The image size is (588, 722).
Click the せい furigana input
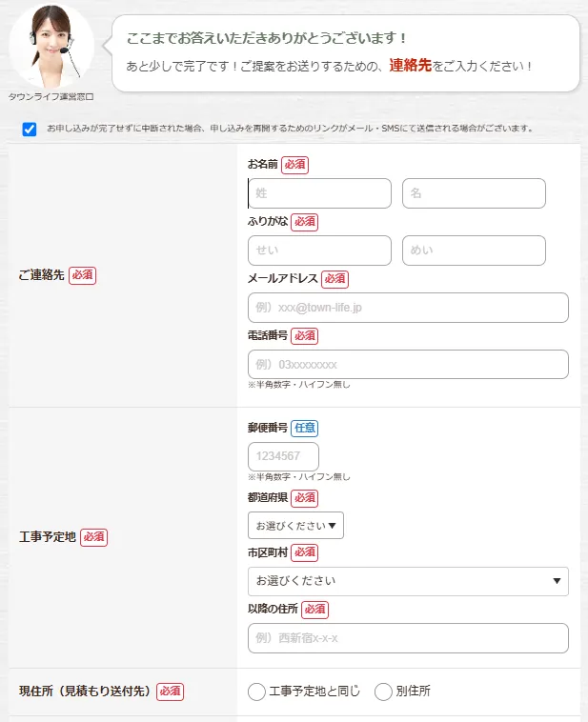[319, 251]
